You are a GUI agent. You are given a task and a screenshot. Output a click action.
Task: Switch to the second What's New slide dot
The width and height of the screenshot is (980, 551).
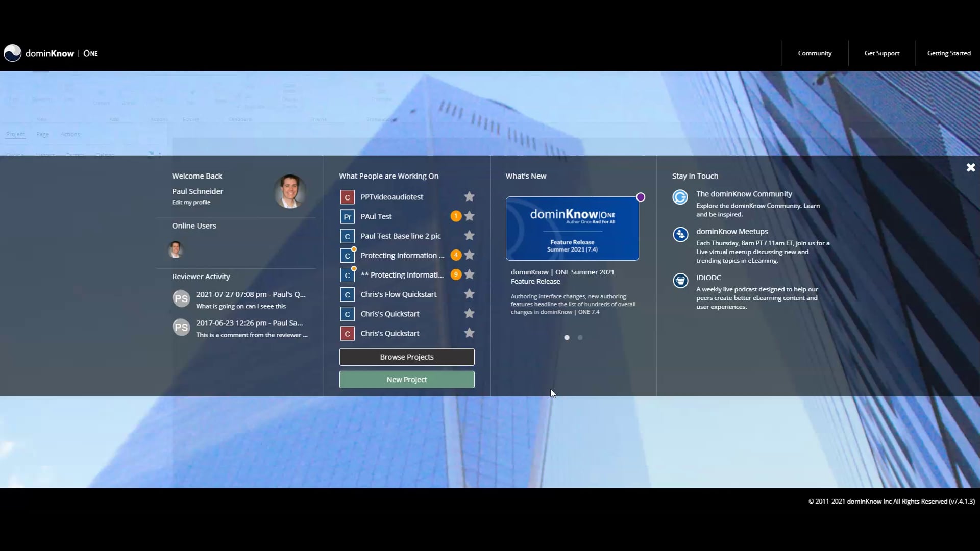pyautogui.click(x=580, y=337)
